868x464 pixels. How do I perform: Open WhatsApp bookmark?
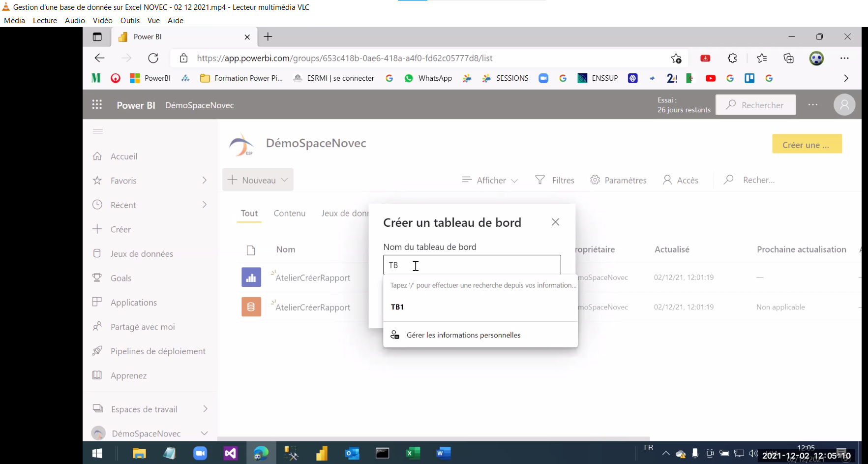pos(428,78)
